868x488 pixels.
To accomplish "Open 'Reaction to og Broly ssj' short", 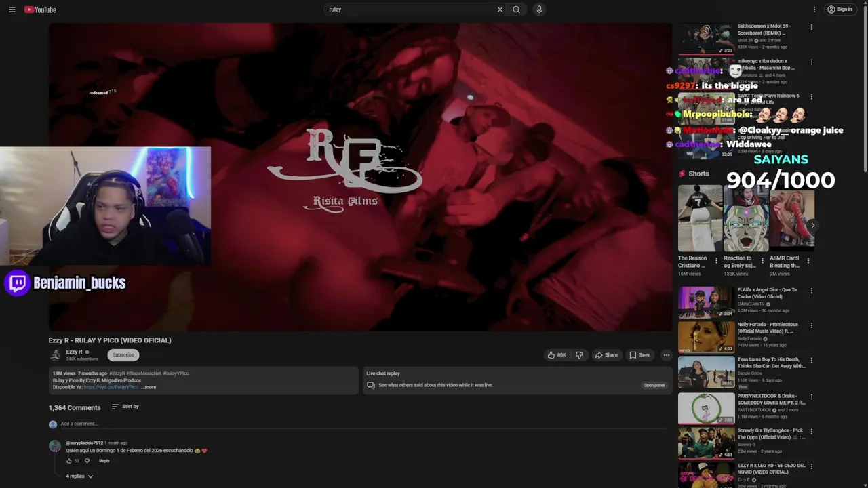I will 746,218.
